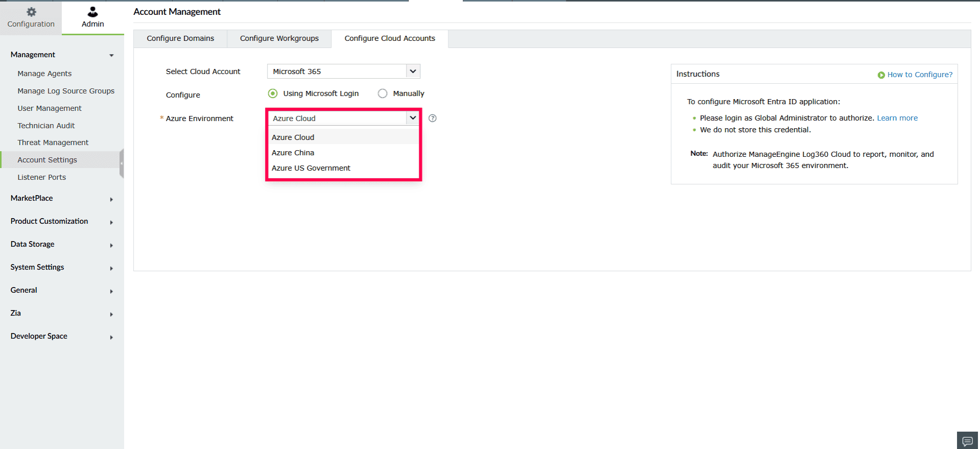Open the chat support icon
Image resolution: width=980 pixels, height=449 pixels.
(967, 441)
